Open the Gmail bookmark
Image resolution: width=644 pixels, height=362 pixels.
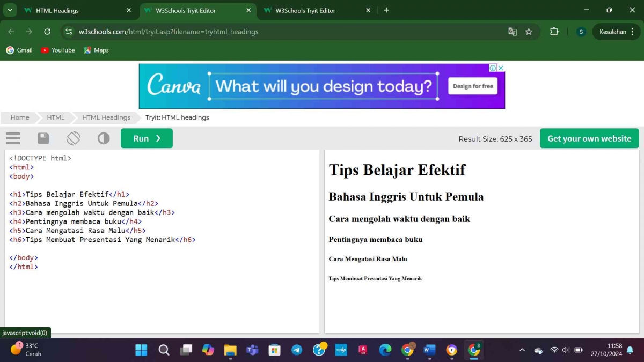pos(19,50)
